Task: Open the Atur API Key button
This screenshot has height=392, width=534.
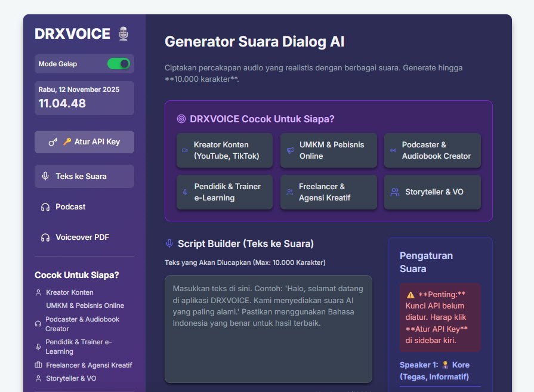Action: coord(84,141)
